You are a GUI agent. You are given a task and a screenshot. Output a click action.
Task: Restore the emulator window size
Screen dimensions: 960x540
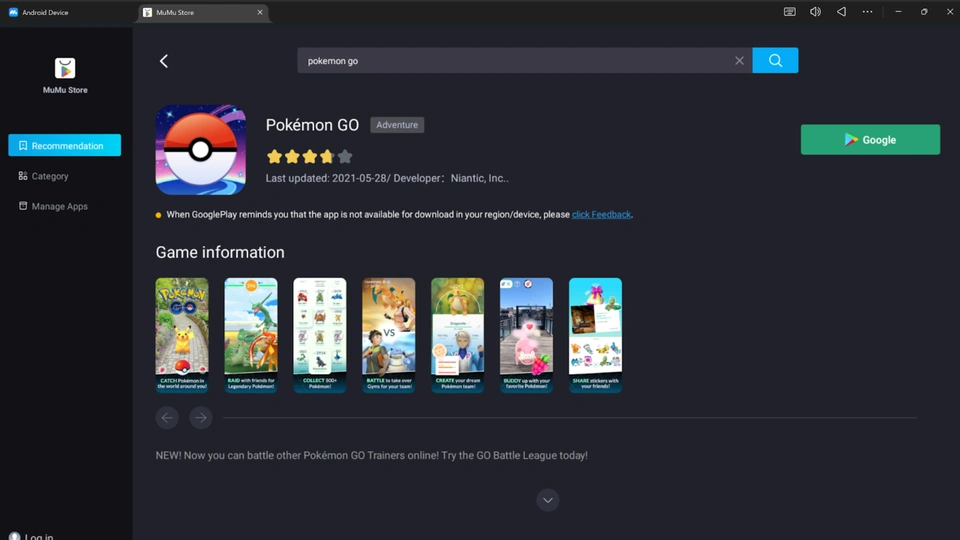(924, 12)
